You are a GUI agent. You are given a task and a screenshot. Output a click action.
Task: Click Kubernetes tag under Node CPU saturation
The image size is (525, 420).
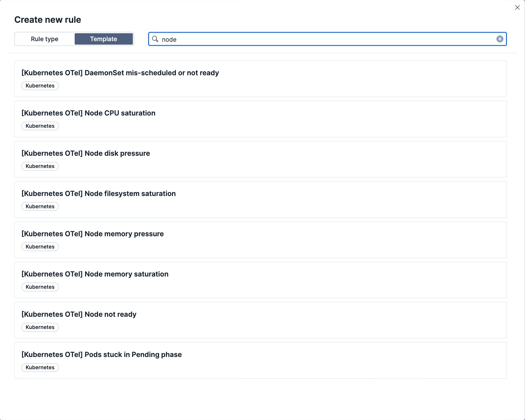[x=40, y=126]
